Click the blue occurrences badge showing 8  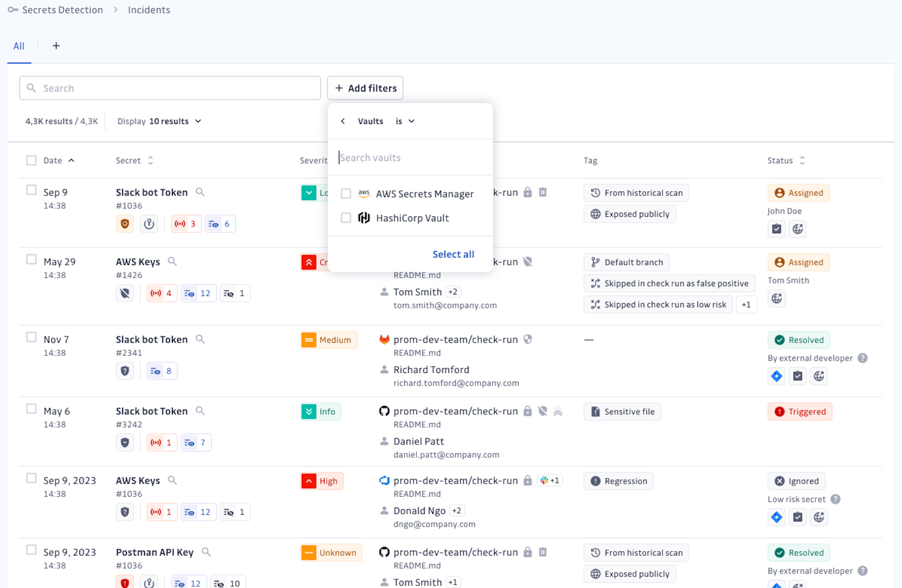[x=162, y=371]
